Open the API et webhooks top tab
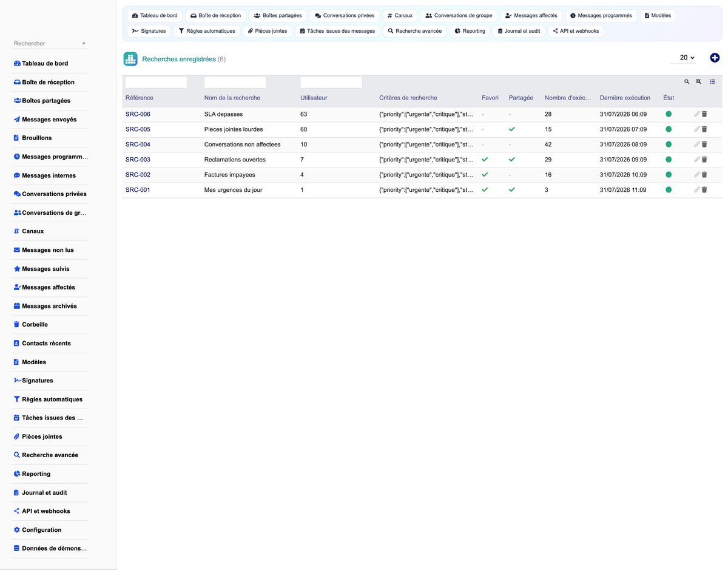 (x=576, y=31)
